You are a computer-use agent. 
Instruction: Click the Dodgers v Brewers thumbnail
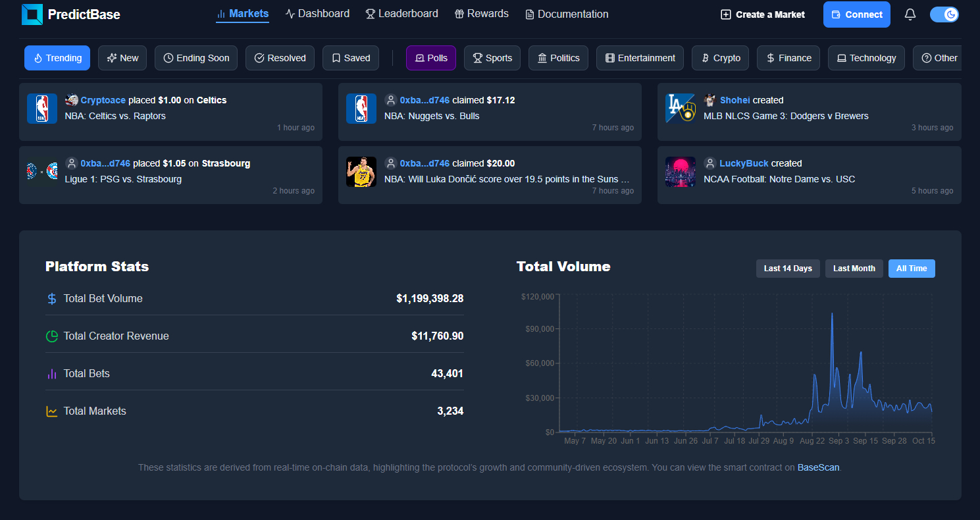681,109
